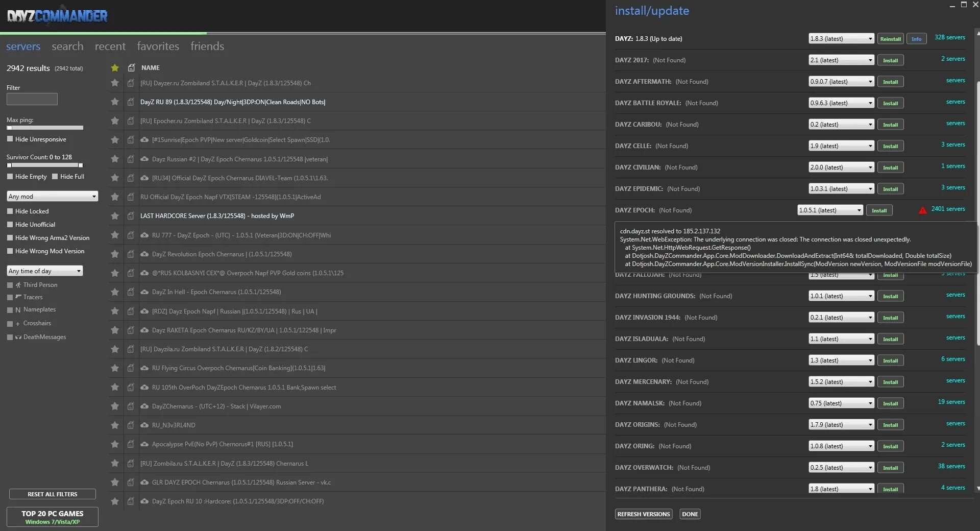
Task: Open DAYZ 2017 version dropdown
Action: 841,60
